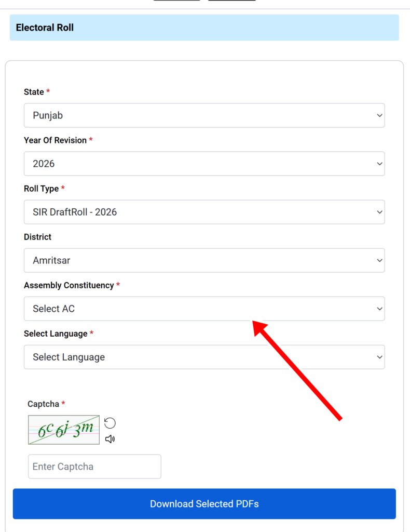Image resolution: width=410 pixels, height=532 pixels.
Task: Click the Assembly Constituency label
Action: coord(69,285)
